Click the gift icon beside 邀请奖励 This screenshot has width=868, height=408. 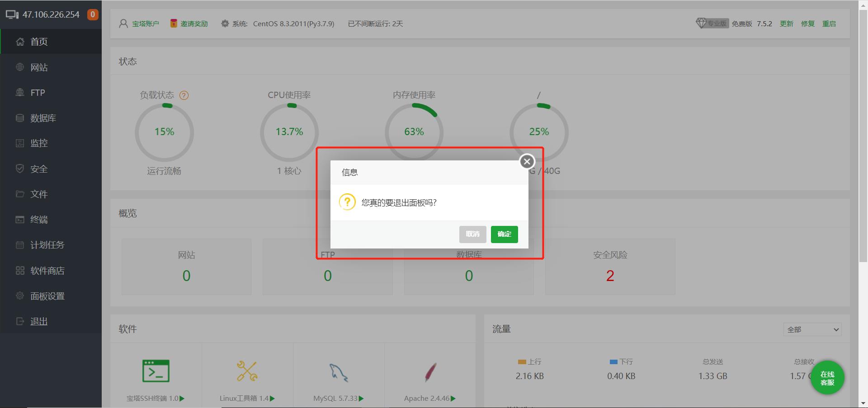[x=174, y=23]
